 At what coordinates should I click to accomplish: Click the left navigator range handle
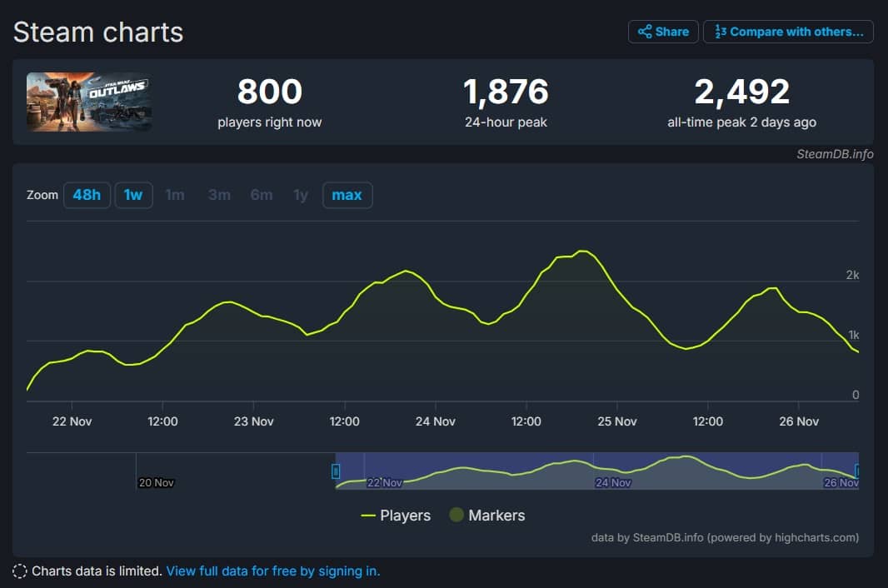336,471
